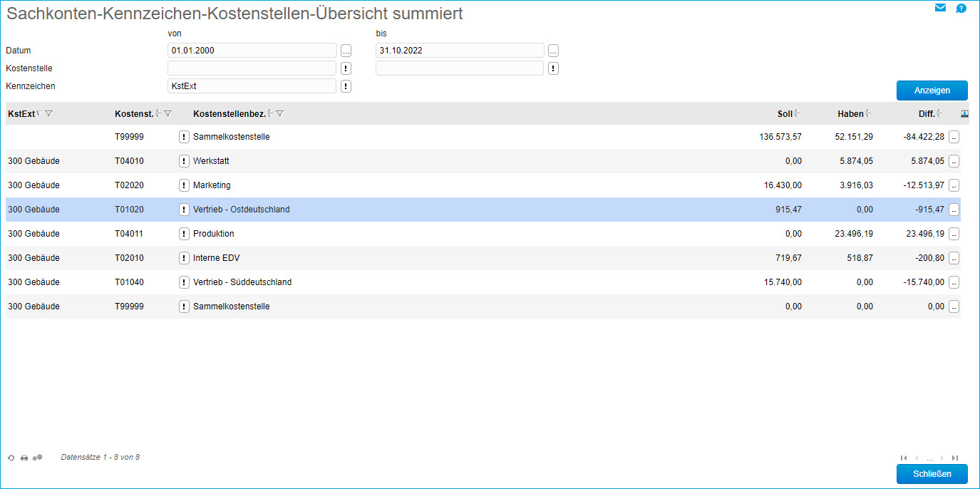Image resolution: width=980 pixels, height=489 pixels.
Task: Open date picker for Datum von
Action: click(346, 51)
